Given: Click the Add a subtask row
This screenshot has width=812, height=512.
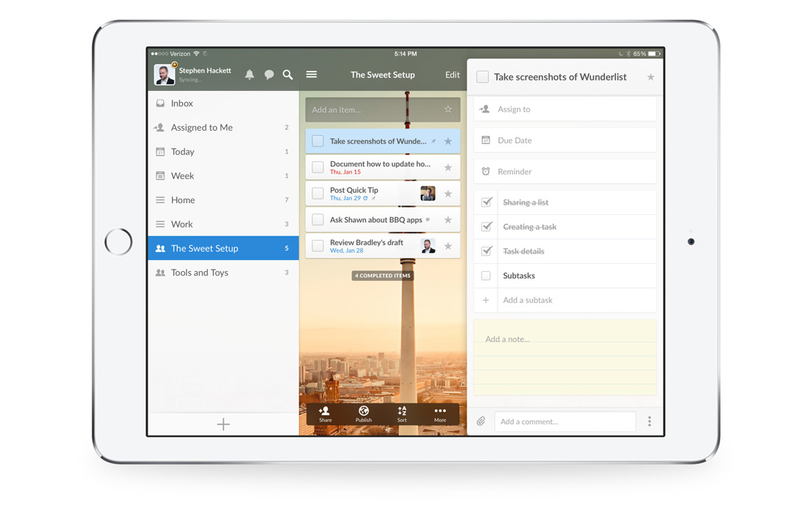Looking at the screenshot, I should click(x=565, y=300).
